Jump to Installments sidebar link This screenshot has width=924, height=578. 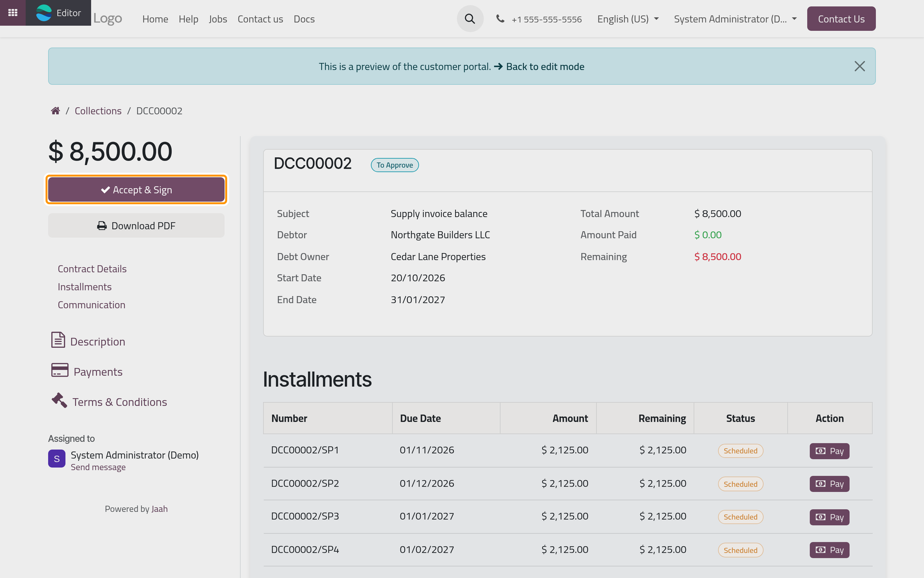85,287
